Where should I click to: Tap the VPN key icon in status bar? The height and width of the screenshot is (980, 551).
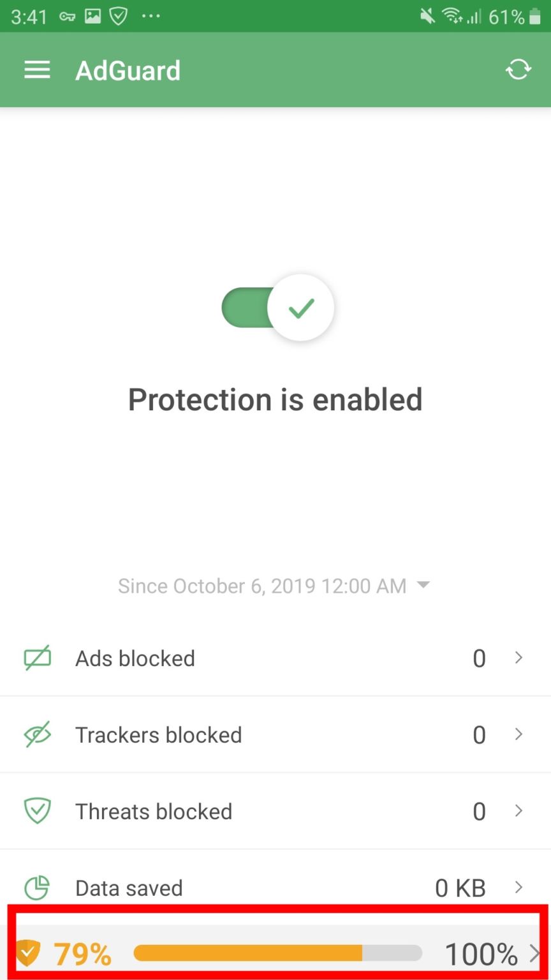coord(67,17)
